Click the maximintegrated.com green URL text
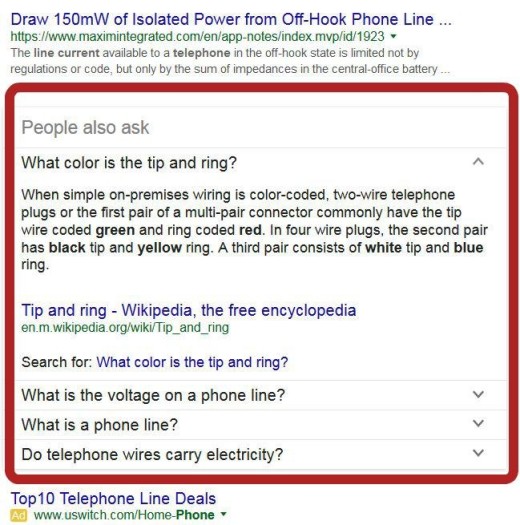 click(197, 36)
